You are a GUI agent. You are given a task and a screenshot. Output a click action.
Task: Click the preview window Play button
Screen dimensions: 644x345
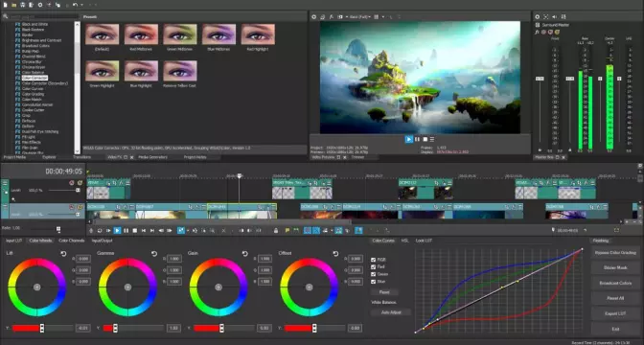click(408, 139)
